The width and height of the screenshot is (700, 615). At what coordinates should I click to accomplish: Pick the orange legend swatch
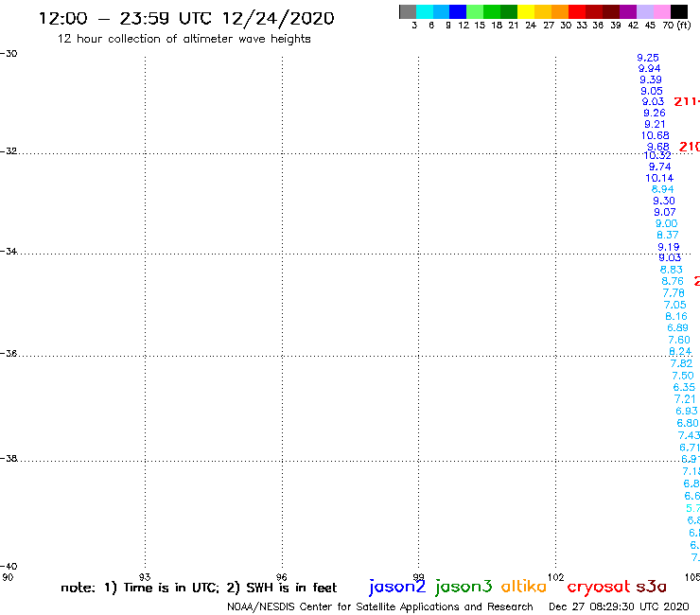coord(560,11)
